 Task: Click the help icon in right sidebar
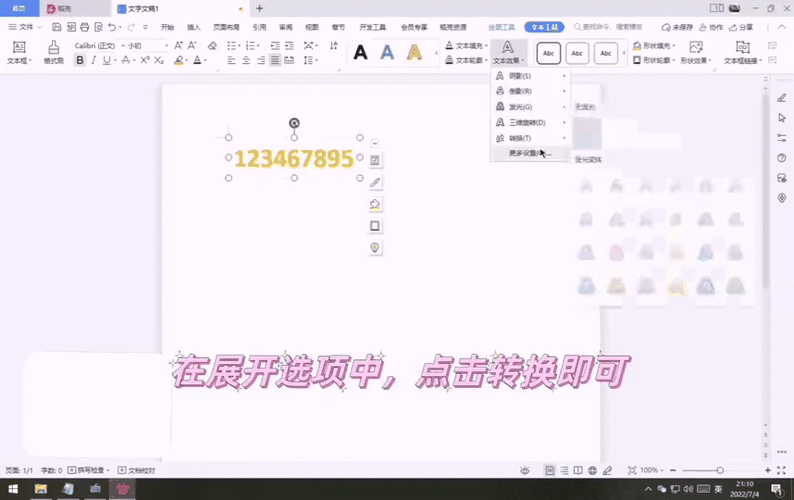tap(782, 158)
